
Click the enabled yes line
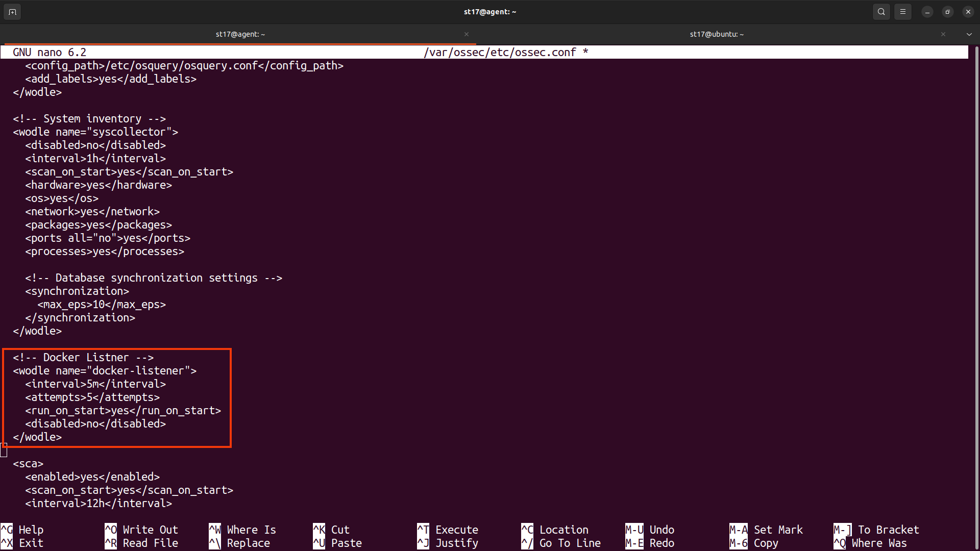pyautogui.click(x=92, y=477)
